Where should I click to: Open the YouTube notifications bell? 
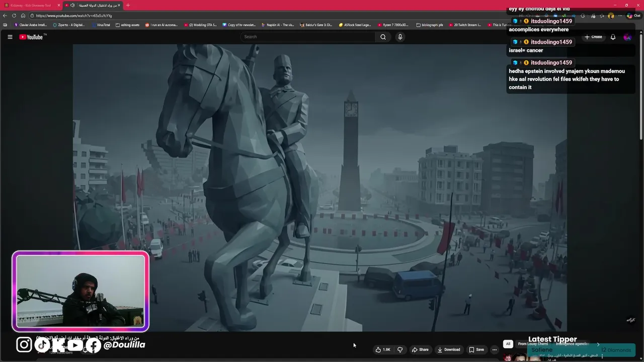(613, 37)
